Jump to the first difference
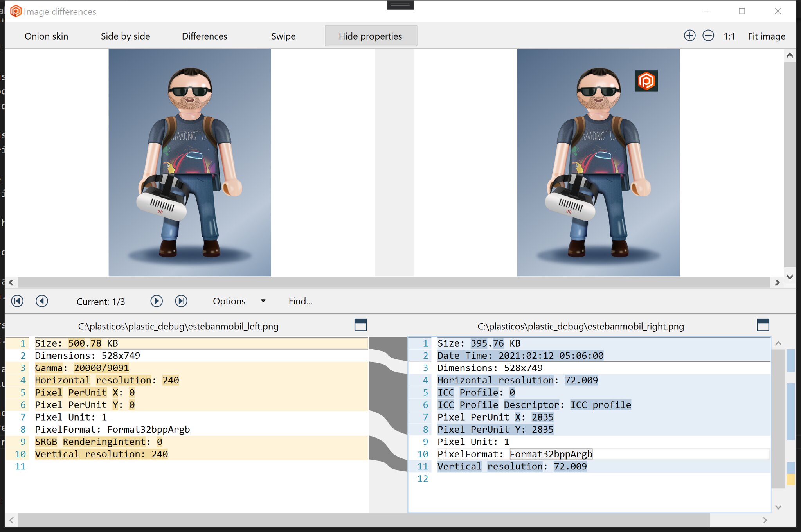This screenshot has height=532, width=801. tap(17, 301)
